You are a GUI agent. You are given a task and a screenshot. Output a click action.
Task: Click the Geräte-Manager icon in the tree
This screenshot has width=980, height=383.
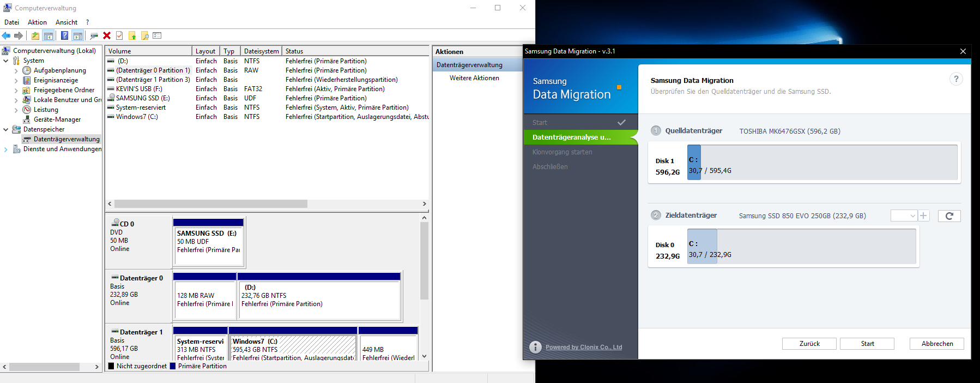coord(27,119)
